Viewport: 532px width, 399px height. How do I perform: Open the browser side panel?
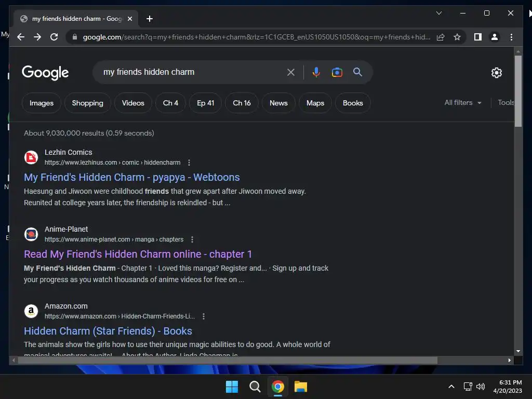tap(478, 37)
